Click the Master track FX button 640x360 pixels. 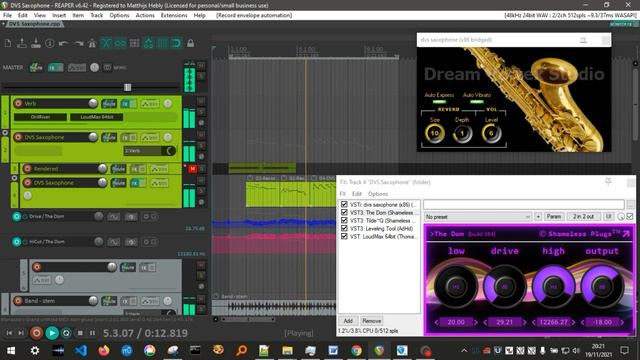56,68
